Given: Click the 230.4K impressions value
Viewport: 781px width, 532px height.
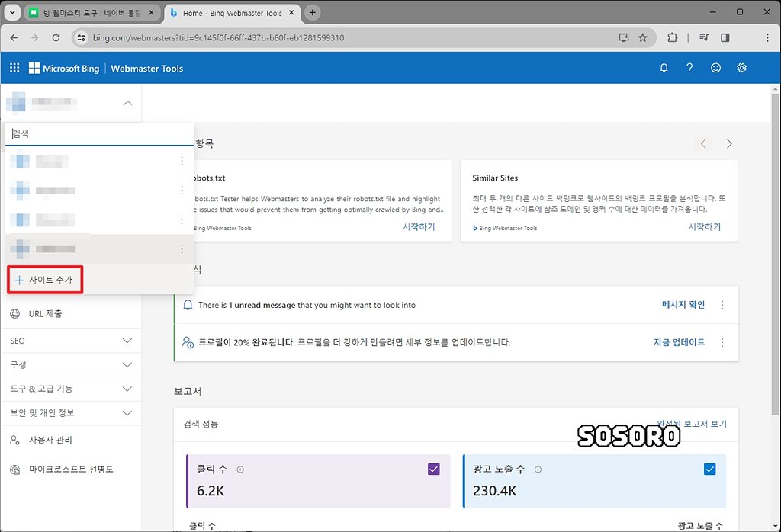Looking at the screenshot, I should (x=494, y=491).
